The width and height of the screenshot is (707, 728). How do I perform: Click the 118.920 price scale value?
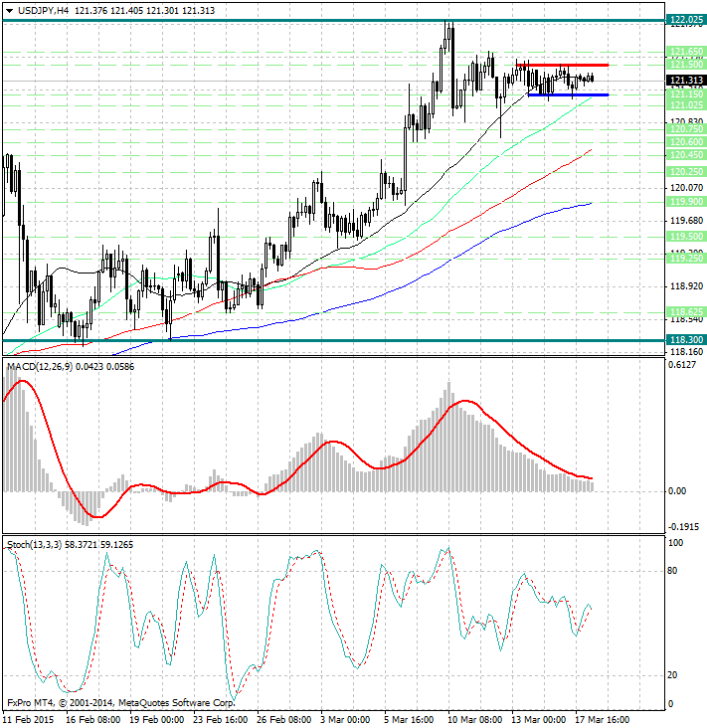pos(686,286)
